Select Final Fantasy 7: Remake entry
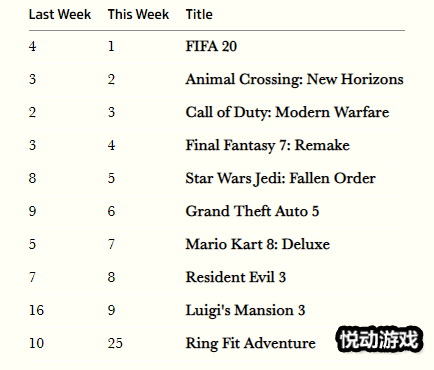 point(268,145)
